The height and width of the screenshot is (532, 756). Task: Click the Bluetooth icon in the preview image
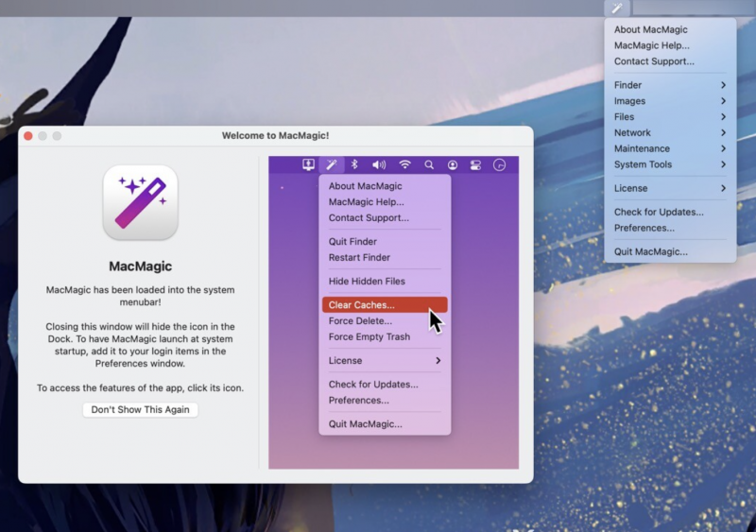tap(354, 164)
